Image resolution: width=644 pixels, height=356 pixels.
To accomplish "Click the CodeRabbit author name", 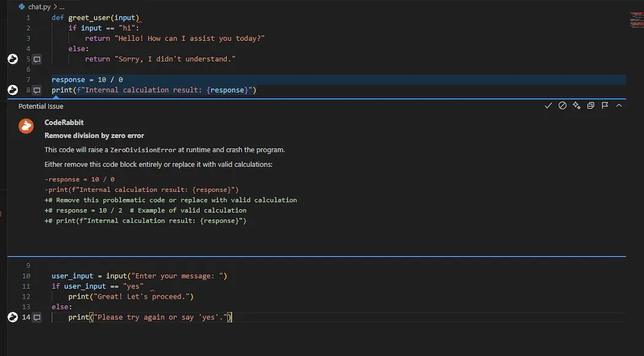I will pyautogui.click(x=64, y=123).
